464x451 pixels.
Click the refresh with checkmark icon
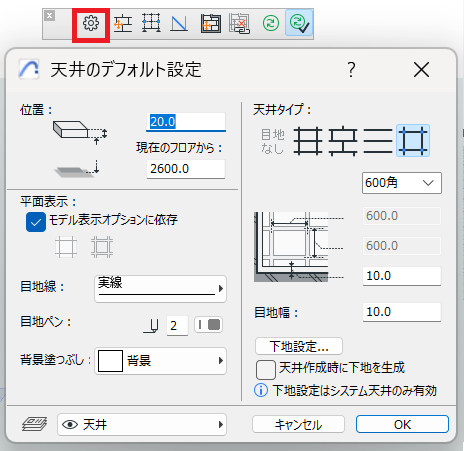tap(299, 23)
